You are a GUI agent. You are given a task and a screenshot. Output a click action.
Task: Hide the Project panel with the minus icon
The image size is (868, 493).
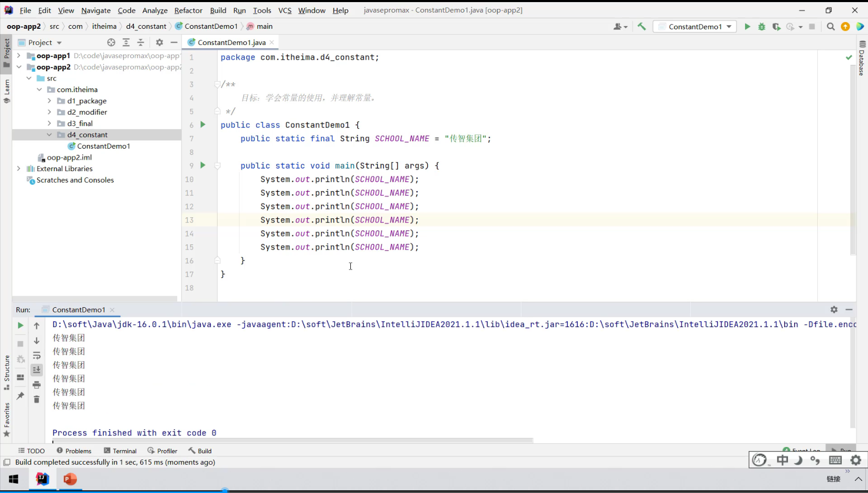[174, 42]
